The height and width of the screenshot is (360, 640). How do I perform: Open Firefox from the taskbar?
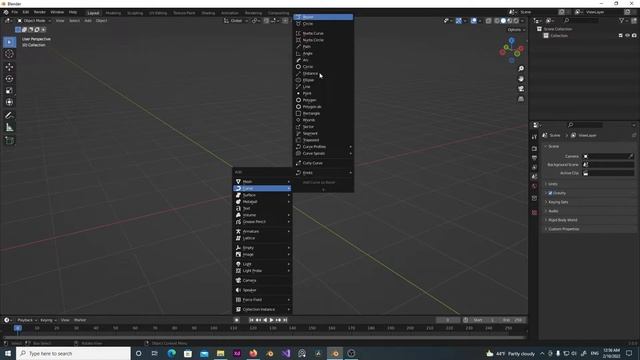(x=253, y=353)
